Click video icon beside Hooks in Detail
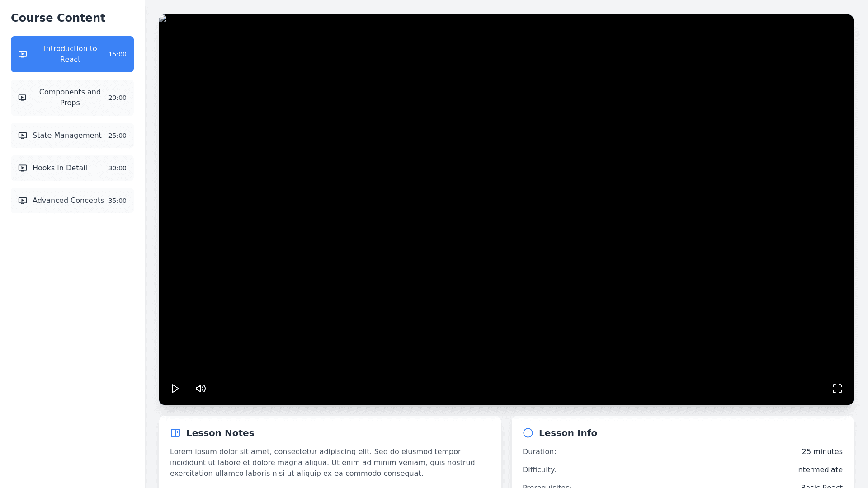The width and height of the screenshot is (868, 488). click(23, 168)
